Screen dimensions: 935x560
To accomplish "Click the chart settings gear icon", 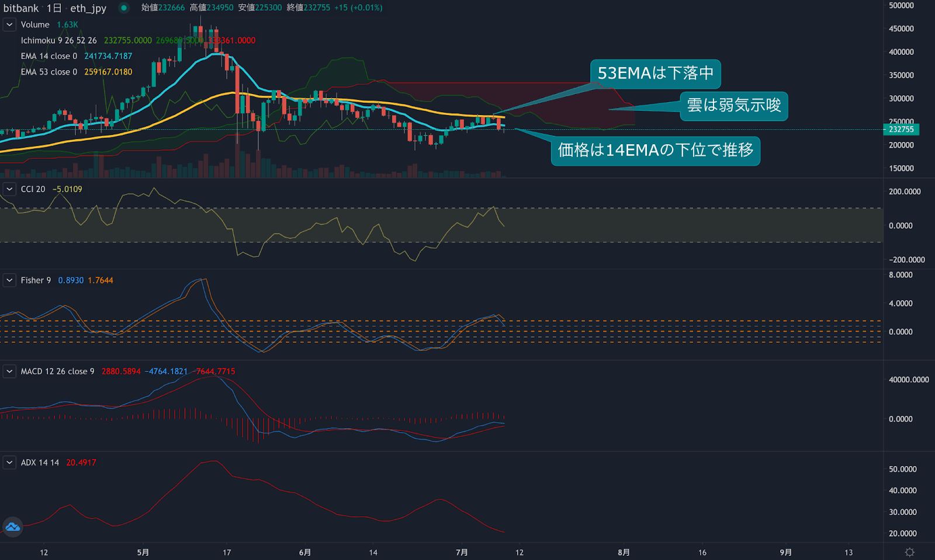I will (x=909, y=551).
